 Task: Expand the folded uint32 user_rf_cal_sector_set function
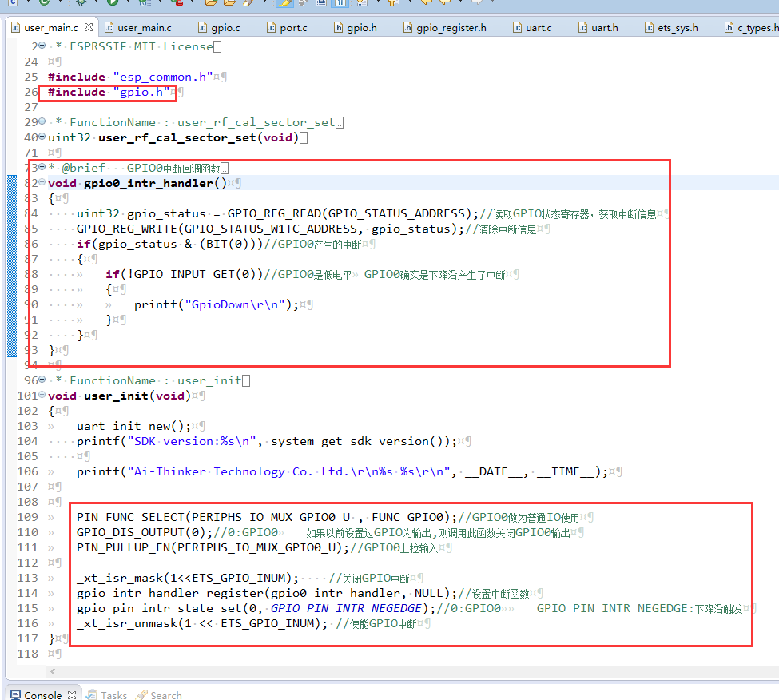(x=42, y=137)
